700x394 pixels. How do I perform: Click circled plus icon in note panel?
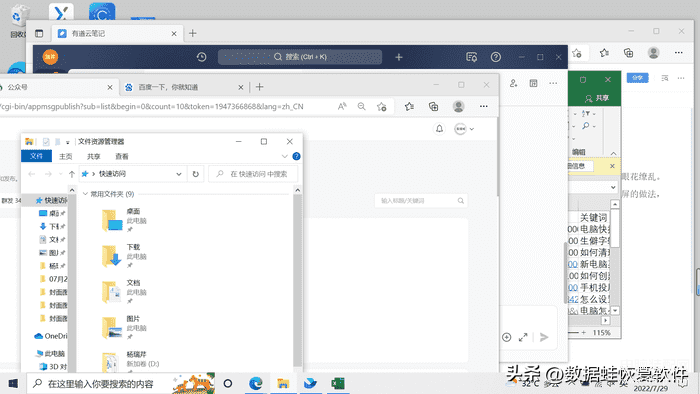[506, 337]
